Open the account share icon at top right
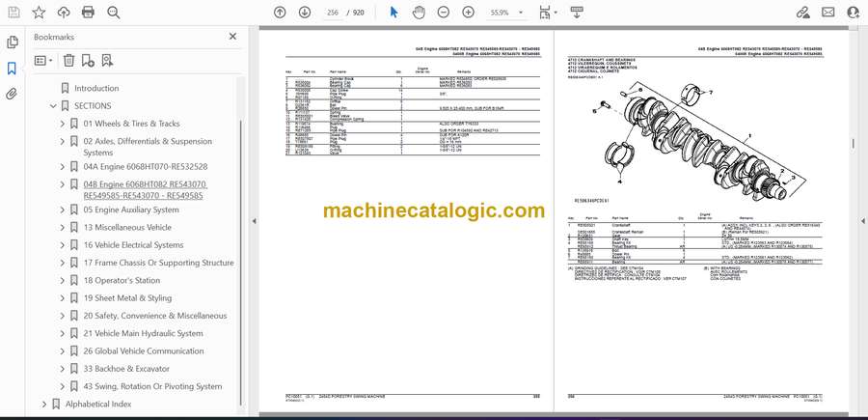Screen dimensions: 868x420 [854, 13]
